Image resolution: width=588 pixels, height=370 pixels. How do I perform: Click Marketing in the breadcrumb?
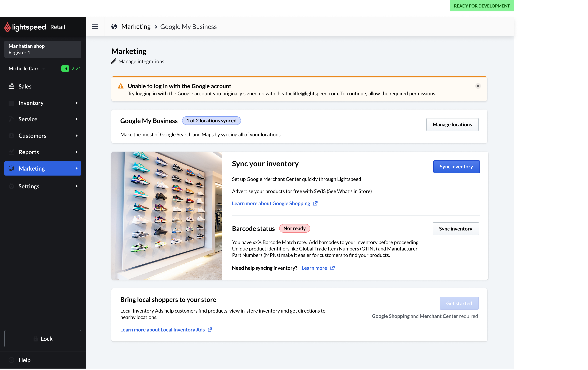point(136,27)
